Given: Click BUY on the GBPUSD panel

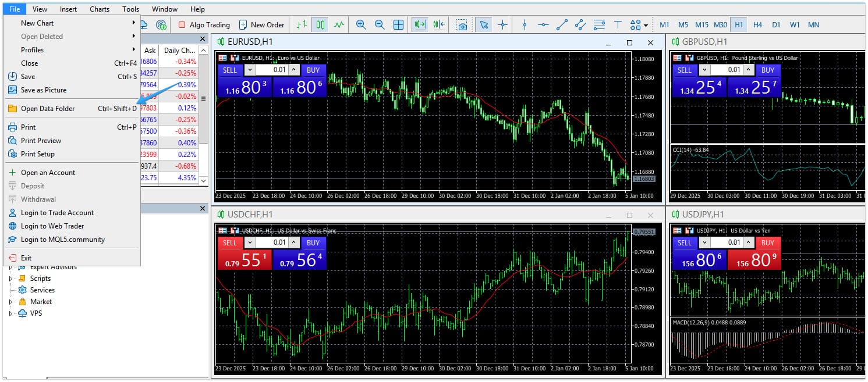Looking at the screenshot, I should [x=768, y=70].
